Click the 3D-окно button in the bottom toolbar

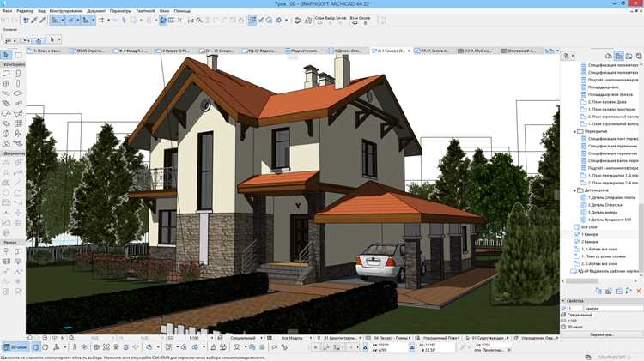click(x=15, y=347)
